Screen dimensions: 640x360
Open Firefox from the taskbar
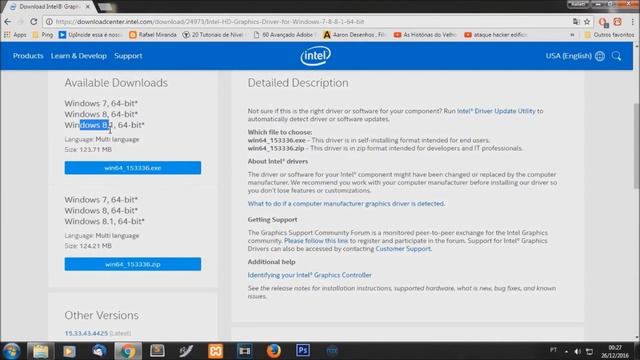coord(273,351)
